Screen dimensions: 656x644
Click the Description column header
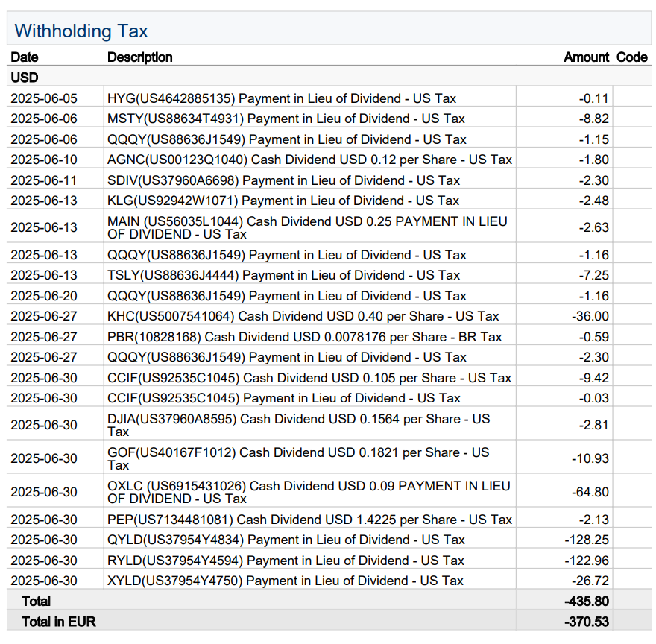(x=139, y=57)
